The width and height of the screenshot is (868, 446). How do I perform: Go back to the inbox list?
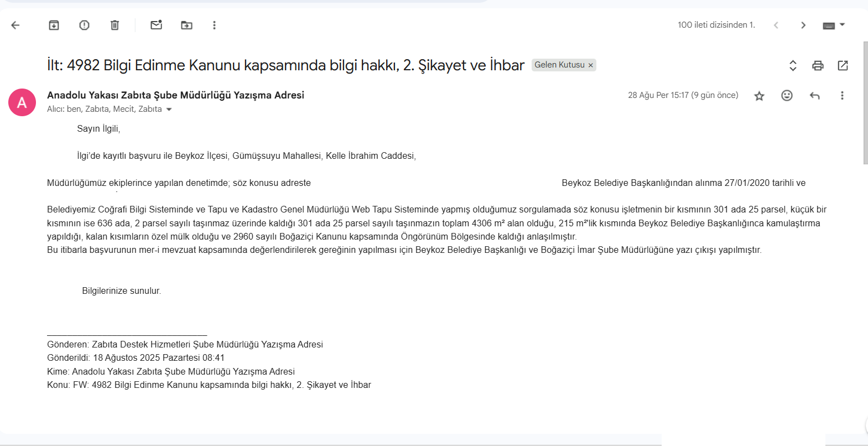coord(15,25)
